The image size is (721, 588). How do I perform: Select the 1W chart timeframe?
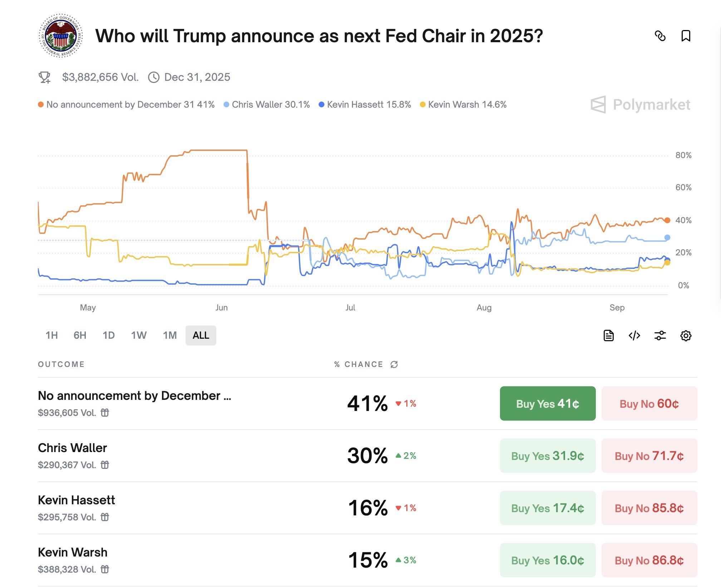pos(138,335)
